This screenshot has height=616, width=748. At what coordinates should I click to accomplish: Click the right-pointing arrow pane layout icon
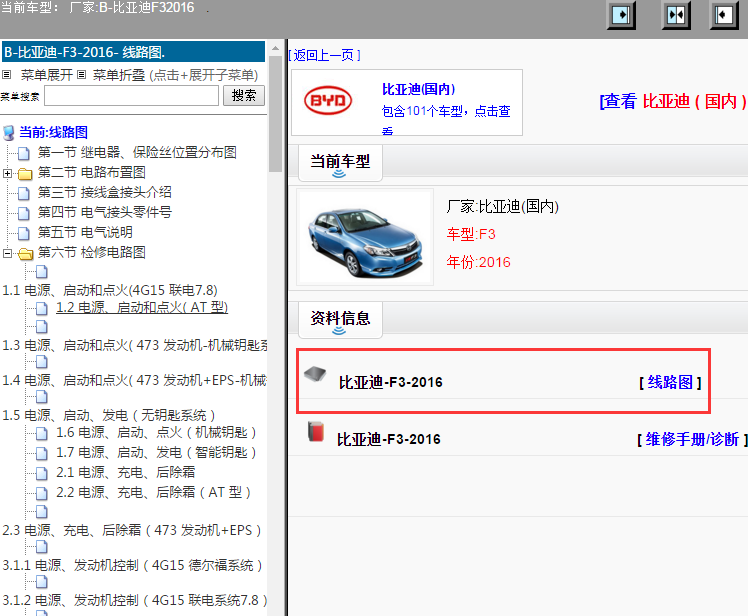pos(621,15)
